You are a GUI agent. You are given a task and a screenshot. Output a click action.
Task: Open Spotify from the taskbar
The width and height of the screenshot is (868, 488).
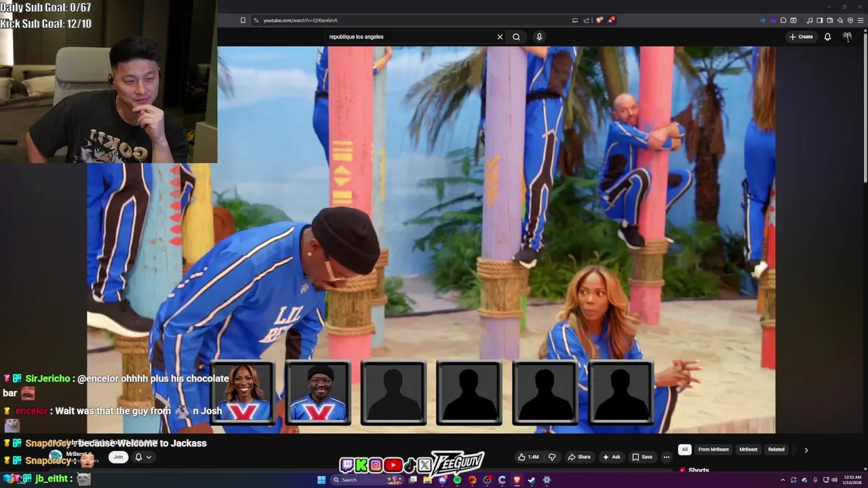click(x=457, y=480)
